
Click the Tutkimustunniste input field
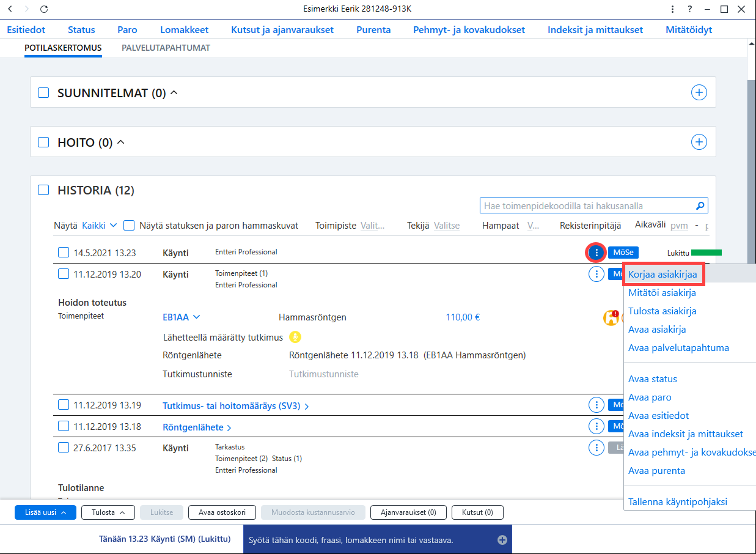click(324, 374)
